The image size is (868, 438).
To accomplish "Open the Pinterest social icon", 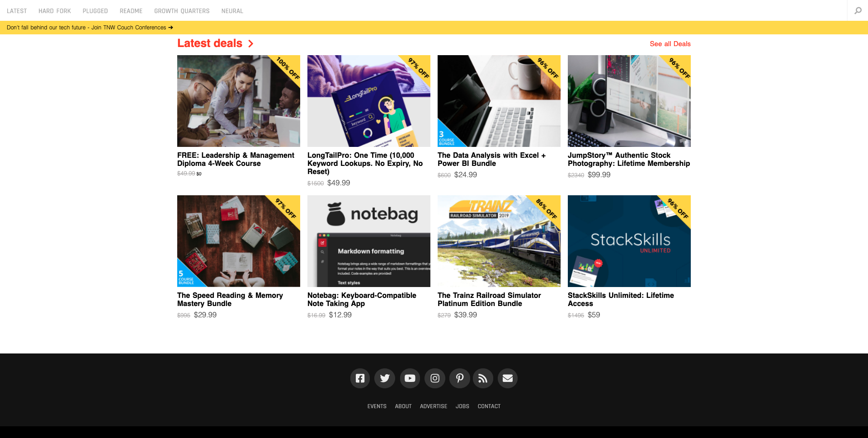I will coord(460,378).
